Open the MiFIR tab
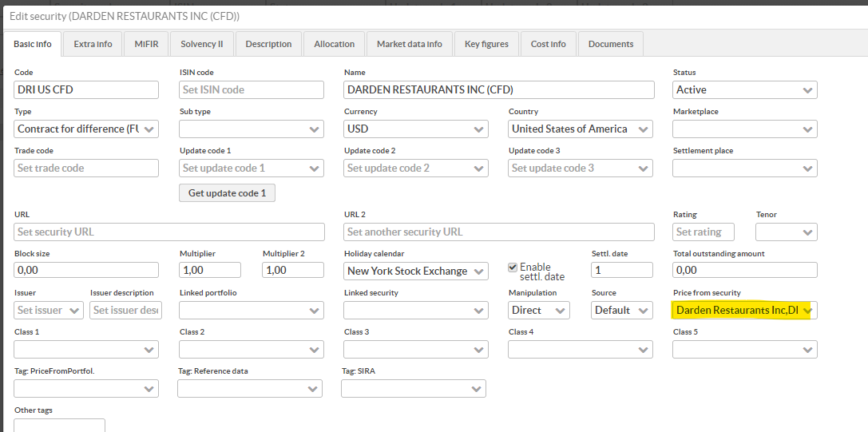868x432 pixels. click(146, 44)
